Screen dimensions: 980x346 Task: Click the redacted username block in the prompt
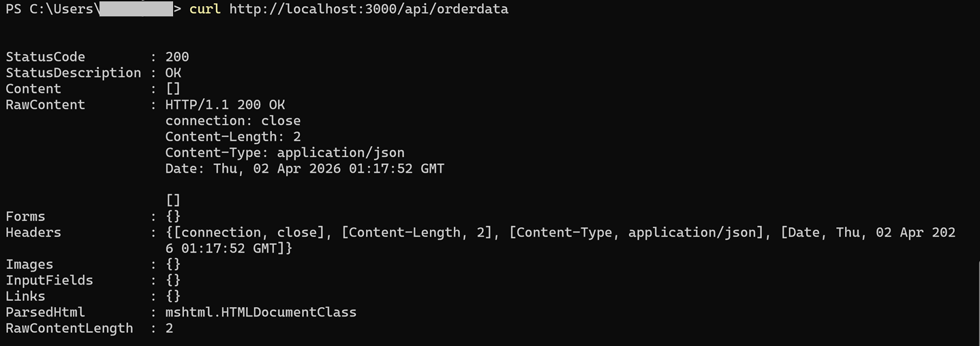pyautogui.click(x=135, y=10)
